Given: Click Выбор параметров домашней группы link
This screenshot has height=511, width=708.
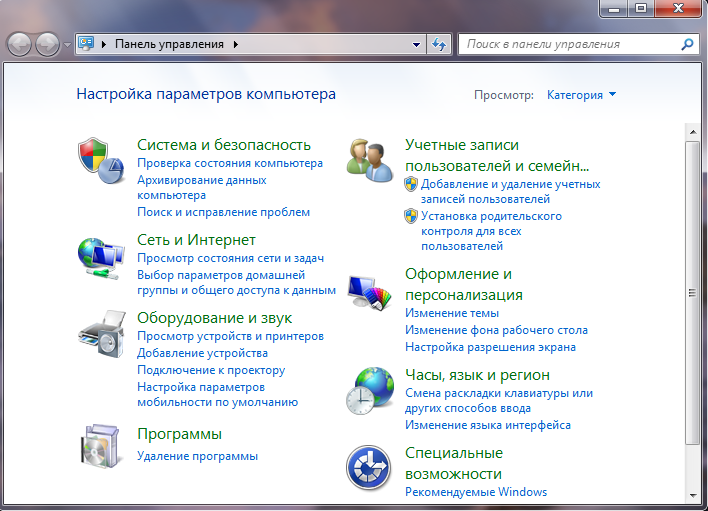Looking at the screenshot, I should point(237,282).
